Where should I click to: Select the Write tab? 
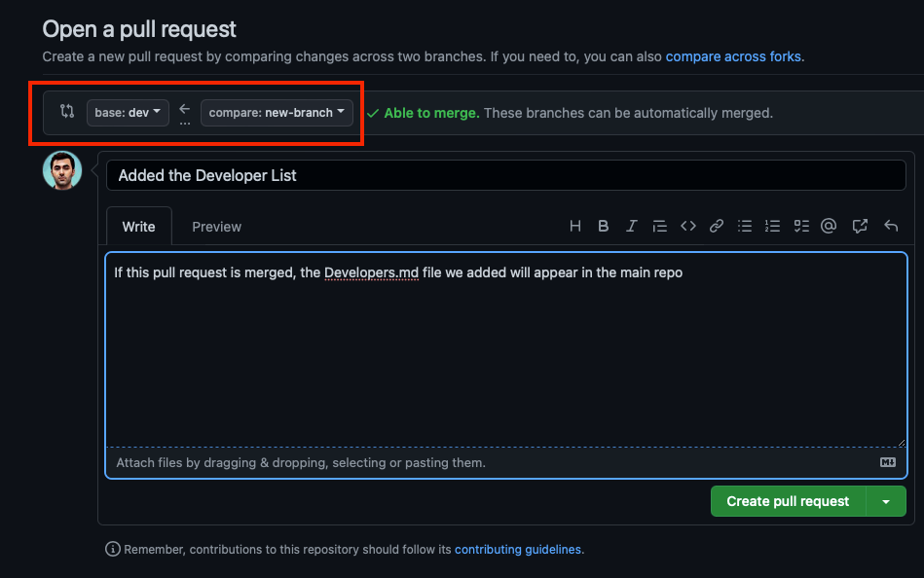[x=138, y=227]
